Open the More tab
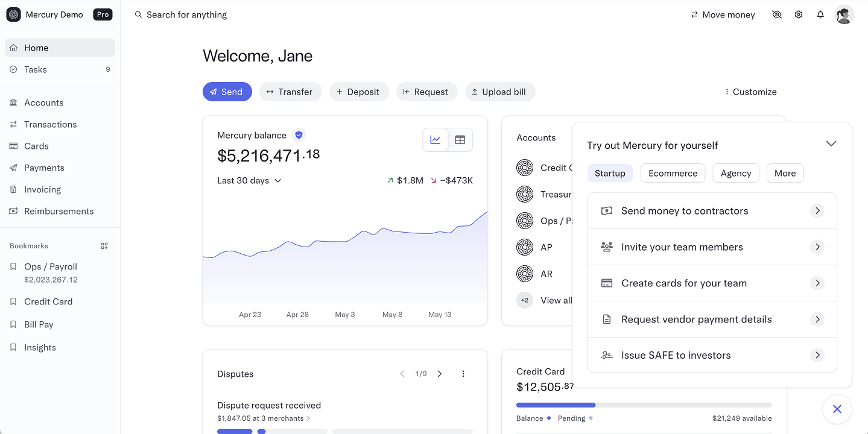 785,173
